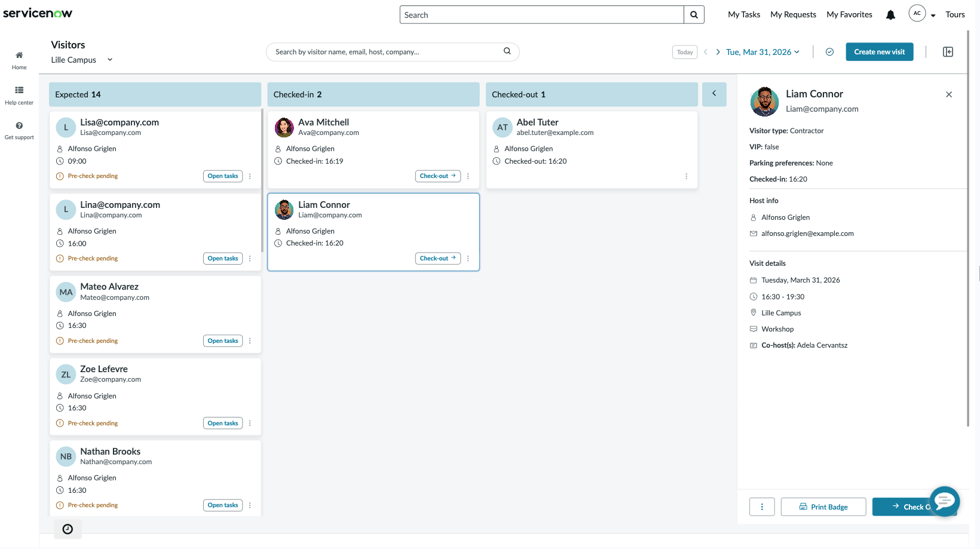Click Co-host(s): Adela Cervantsz

click(804, 345)
